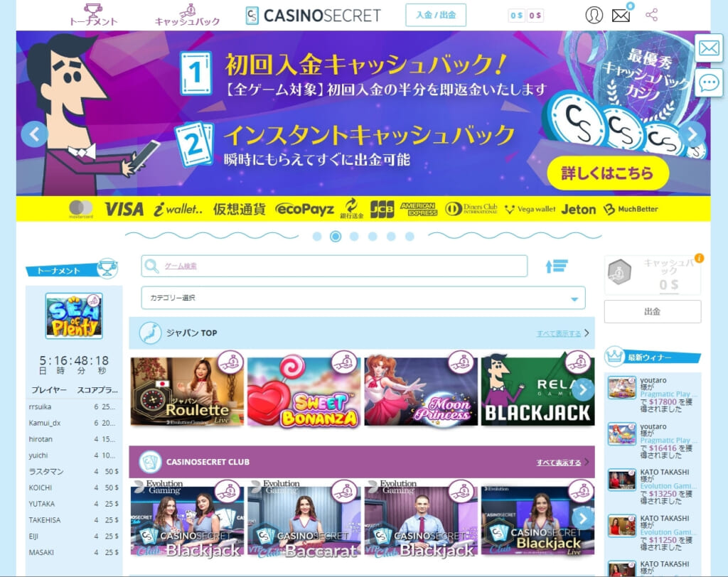Screen dimensions: 728x577
Task: Click cashback badge on Moon Princess tile
Action: click(x=461, y=362)
